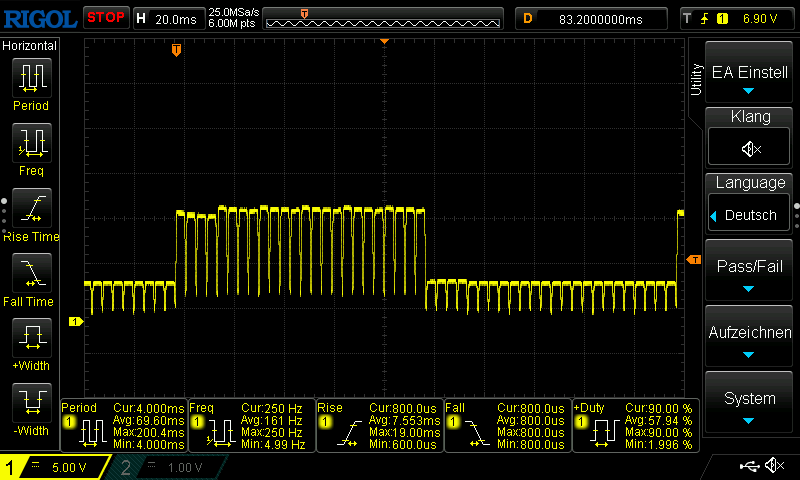This screenshot has width=800, height=480.
Task: Toggle channel 2 at 1.00 V
Action: click(x=170, y=467)
